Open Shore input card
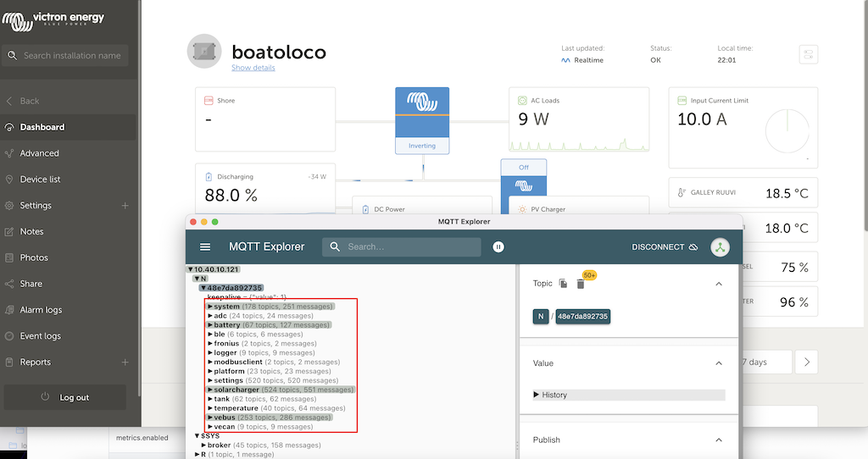The image size is (868, 459). pyautogui.click(x=265, y=119)
